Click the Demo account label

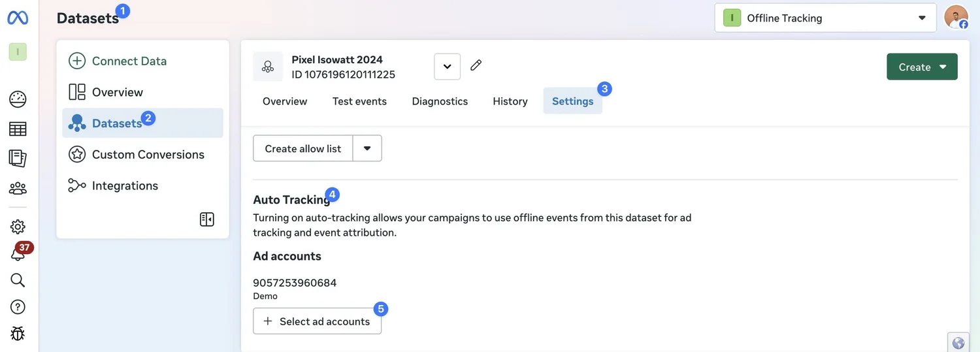[x=265, y=296]
